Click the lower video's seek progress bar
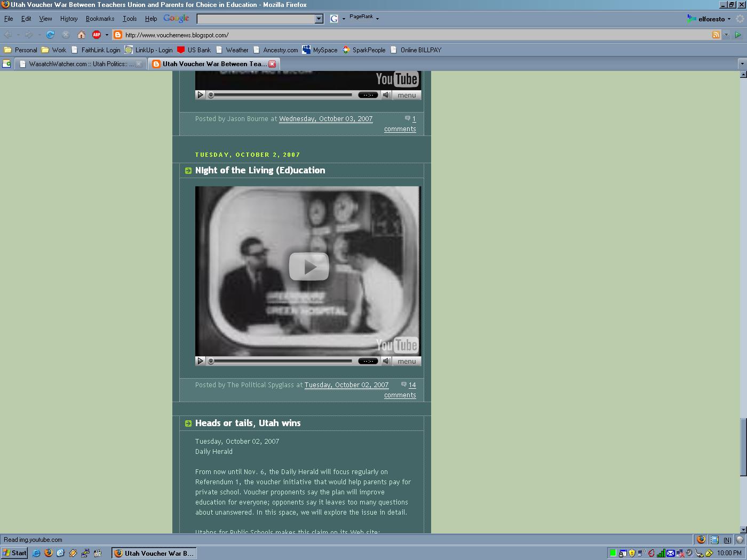747x560 pixels. coord(280,361)
